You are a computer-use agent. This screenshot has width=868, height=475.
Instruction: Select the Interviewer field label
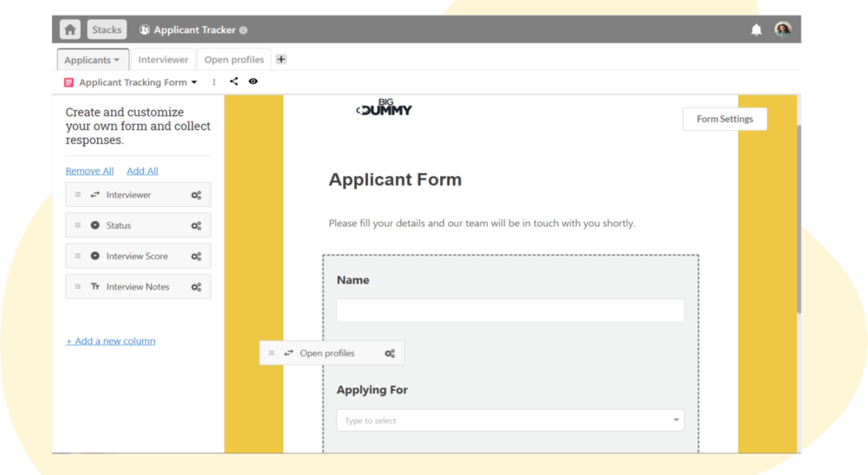pyautogui.click(x=128, y=195)
